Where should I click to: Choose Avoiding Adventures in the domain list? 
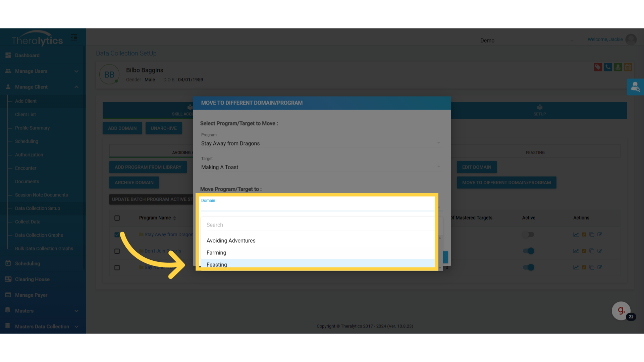click(231, 241)
